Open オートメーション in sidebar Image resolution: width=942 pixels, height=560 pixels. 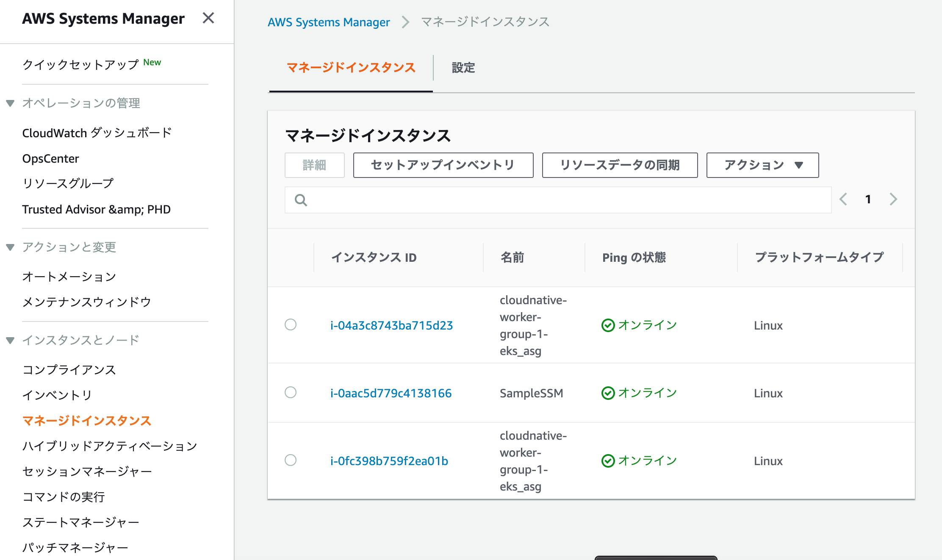69,277
